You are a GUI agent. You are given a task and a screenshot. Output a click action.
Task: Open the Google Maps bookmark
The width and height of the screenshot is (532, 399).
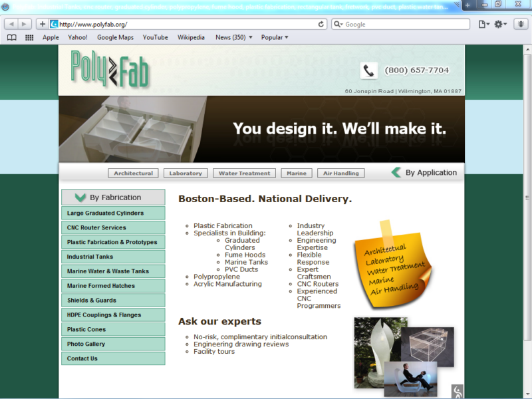tap(115, 37)
